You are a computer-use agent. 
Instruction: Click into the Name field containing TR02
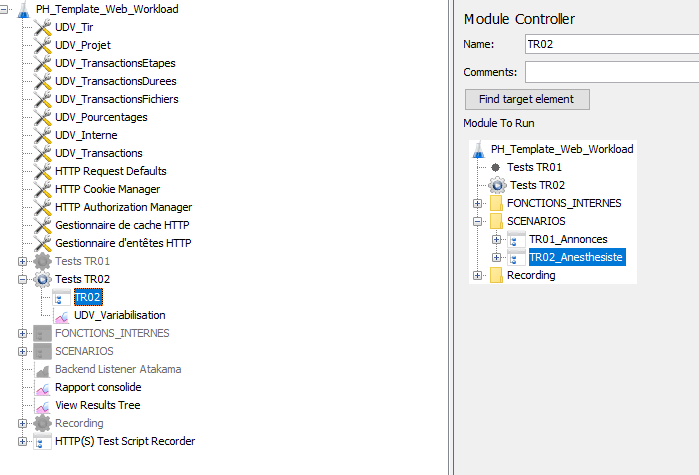coord(612,44)
